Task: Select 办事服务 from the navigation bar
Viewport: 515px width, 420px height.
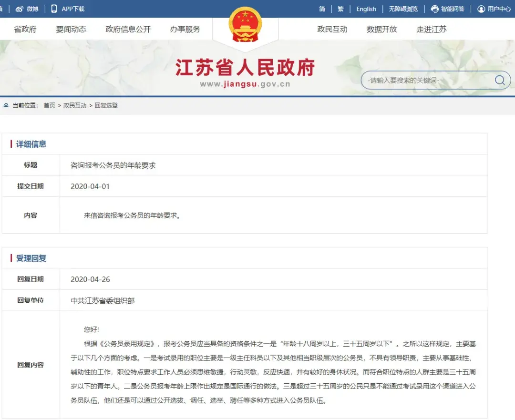Action: (x=185, y=29)
